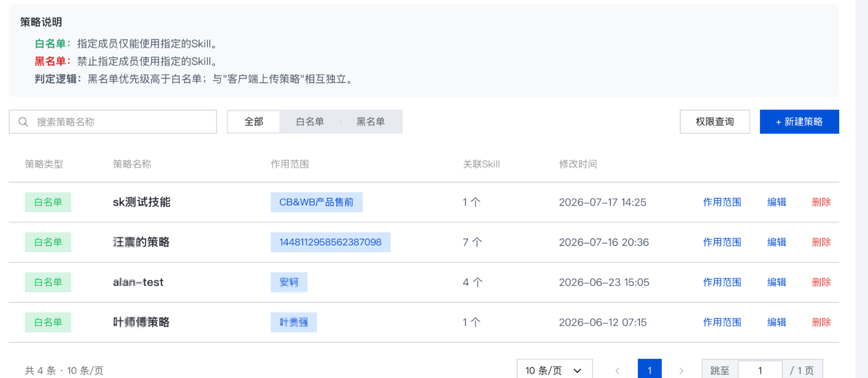Screen dimensions: 868x378
Task: Switch to the 黑名单 filter tab
Action: (371, 122)
